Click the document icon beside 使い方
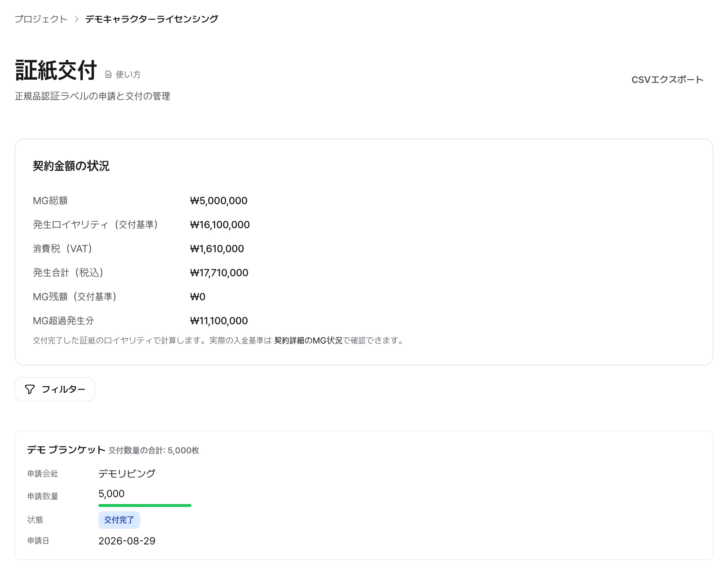Viewport: 728px width, 575px height. [x=108, y=75]
